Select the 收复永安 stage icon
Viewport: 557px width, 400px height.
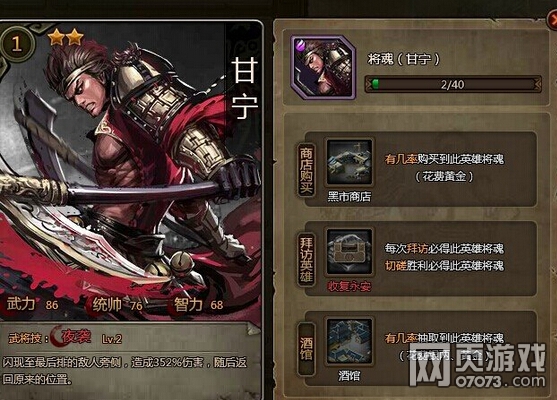coord(349,252)
